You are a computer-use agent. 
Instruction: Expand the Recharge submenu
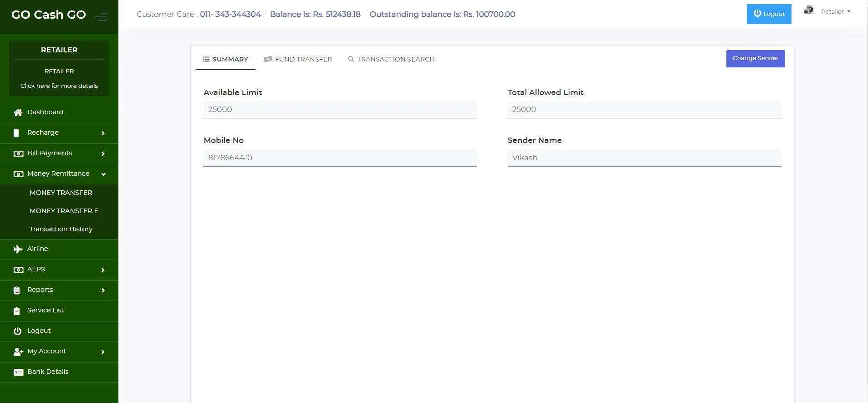pos(103,133)
